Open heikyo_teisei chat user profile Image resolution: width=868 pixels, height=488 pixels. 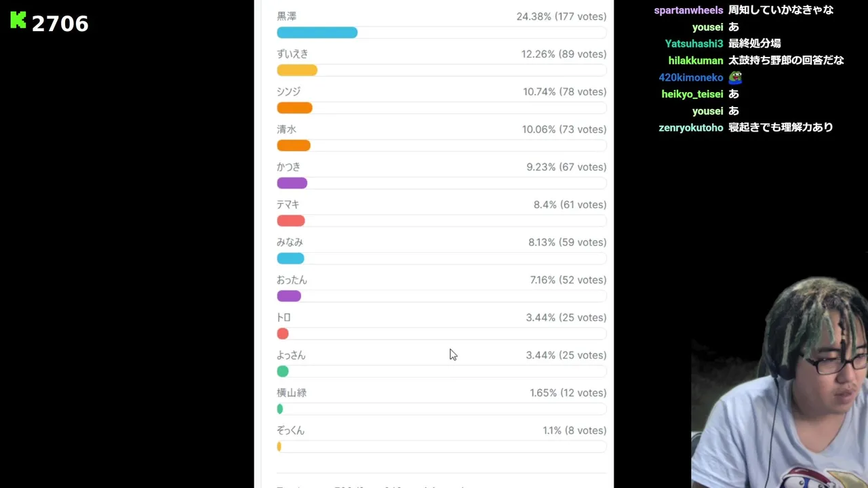(692, 94)
